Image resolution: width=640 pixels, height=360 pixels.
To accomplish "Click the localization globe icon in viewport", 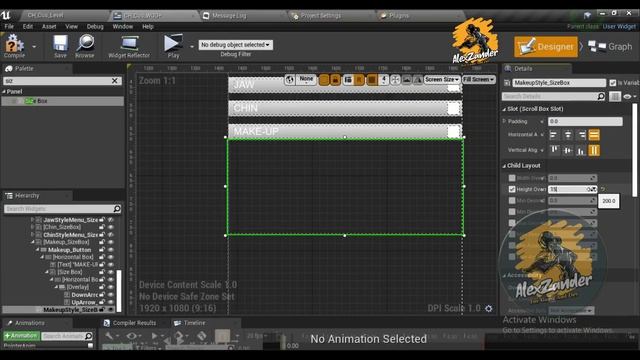I will pyautogui.click(x=289, y=80).
